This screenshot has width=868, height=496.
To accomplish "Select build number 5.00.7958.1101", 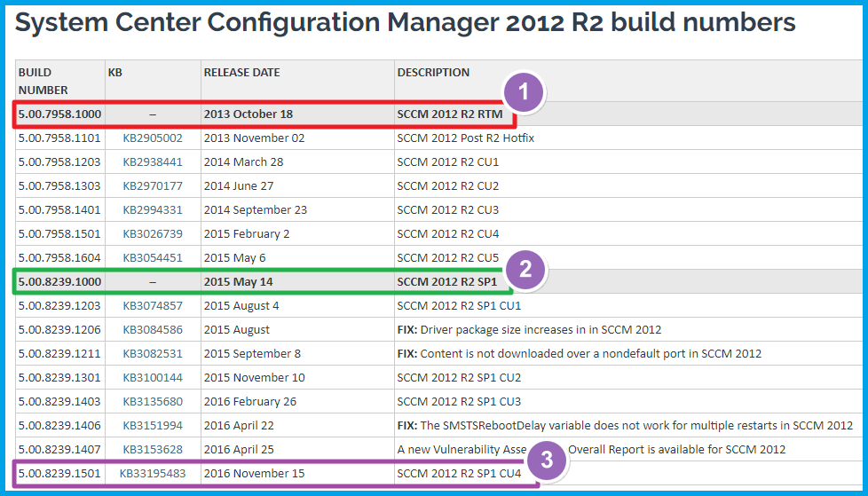I will click(59, 138).
